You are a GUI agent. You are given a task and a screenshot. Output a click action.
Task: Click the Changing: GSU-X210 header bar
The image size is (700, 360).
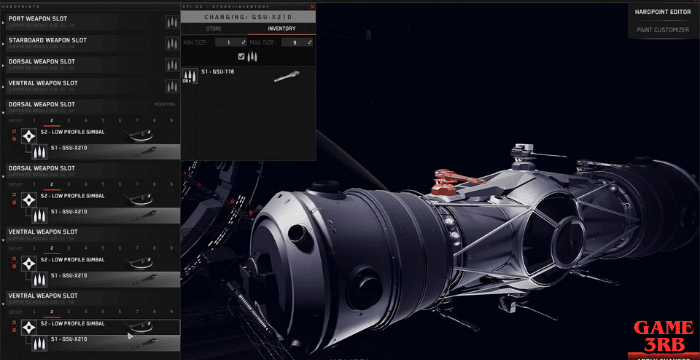(248, 17)
